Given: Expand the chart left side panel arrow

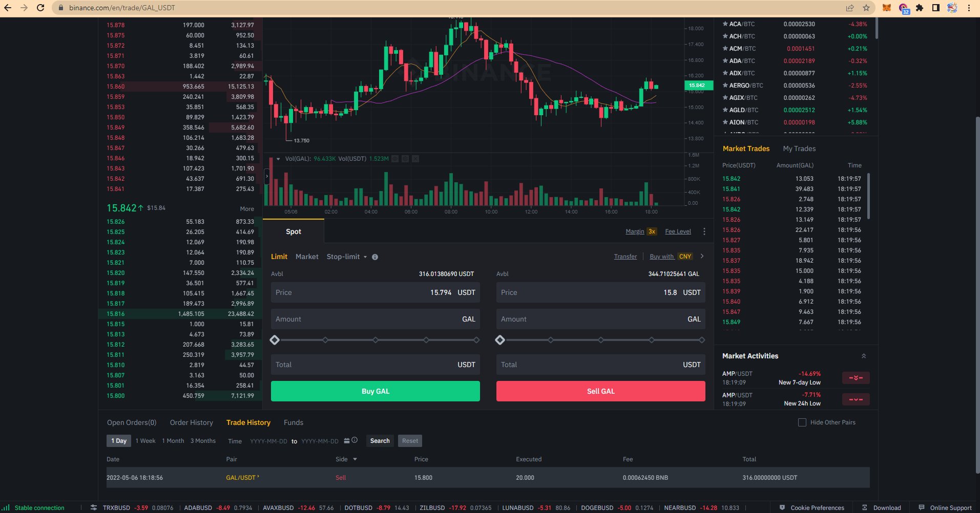Looking at the screenshot, I should click(266, 176).
